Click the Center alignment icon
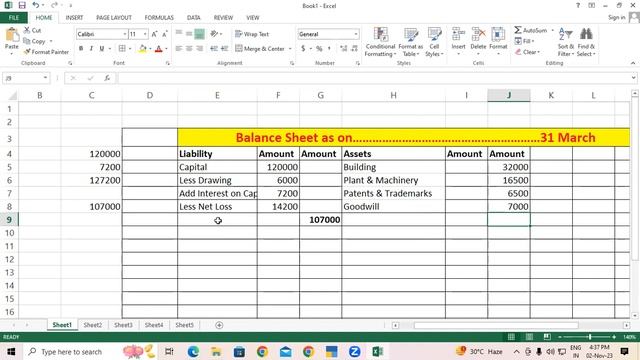The width and height of the screenshot is (640, 360). pyautogui.click(x=189, y=49)
